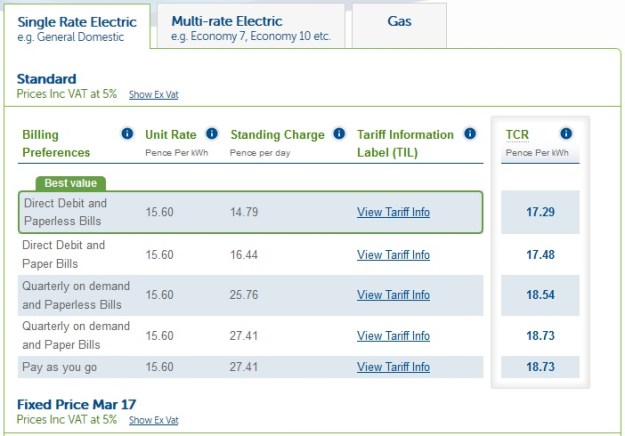Click the Pay as you go row label
This screenshot has width=625, height=436.
tap(58, 367)
